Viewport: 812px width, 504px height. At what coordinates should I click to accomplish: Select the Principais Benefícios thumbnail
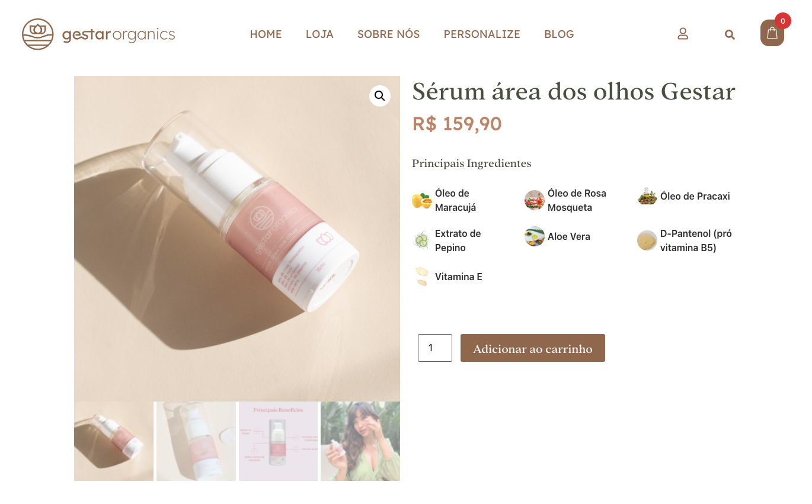[278, 441]
